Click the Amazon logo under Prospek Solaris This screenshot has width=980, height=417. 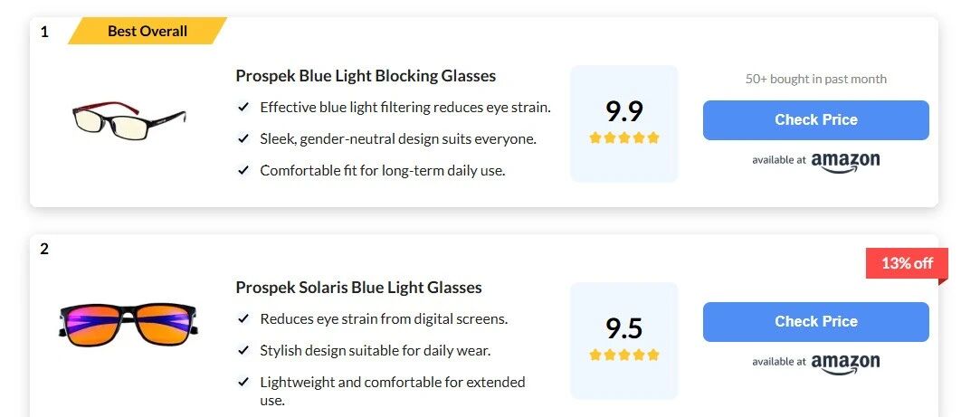pyautogui.click(x=845, y=364)
